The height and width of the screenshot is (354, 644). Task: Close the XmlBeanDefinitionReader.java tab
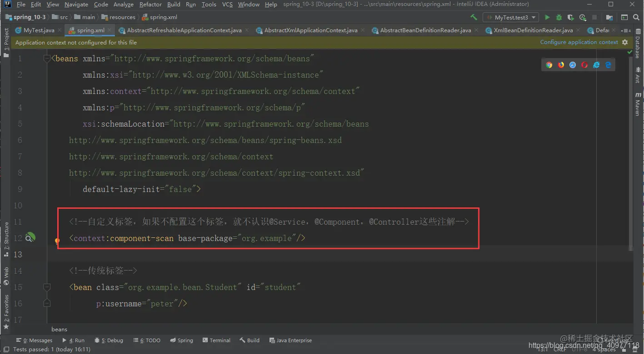tap(579, 30)
